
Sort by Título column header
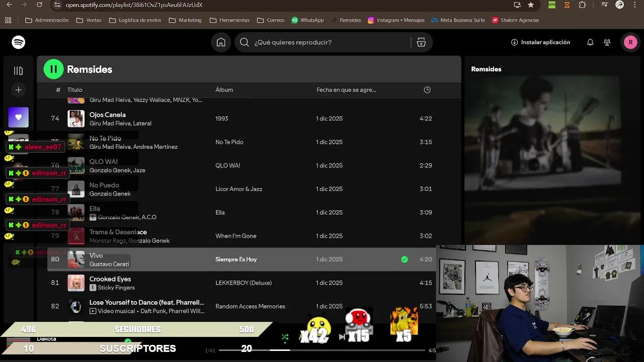pos(75,90)
